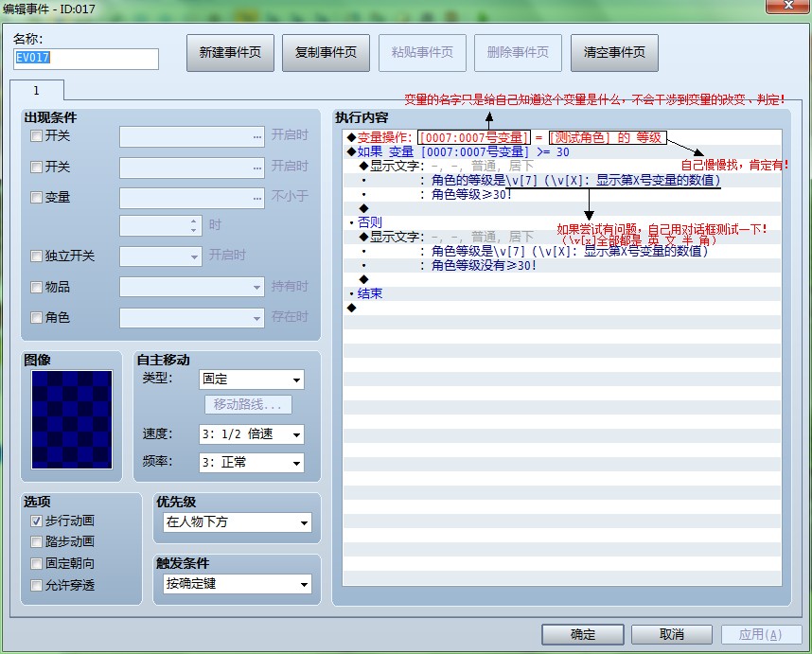Enable the first 开关 condition checkbox
This screenshot has height=654, width=812.
pyautogui.click(x=36, y=136)
